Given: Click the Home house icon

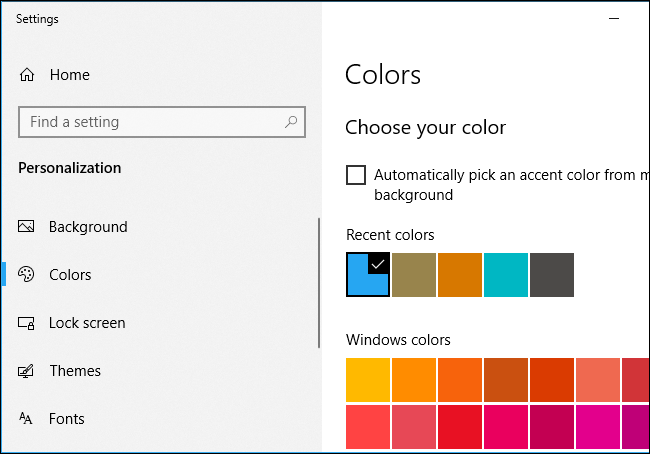Looking at the screenshot, I should [27, 75].
